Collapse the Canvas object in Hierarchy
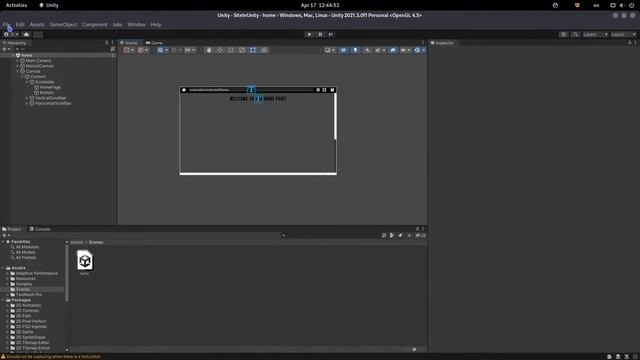Screen dimensions: 640x360 point(18,71)
